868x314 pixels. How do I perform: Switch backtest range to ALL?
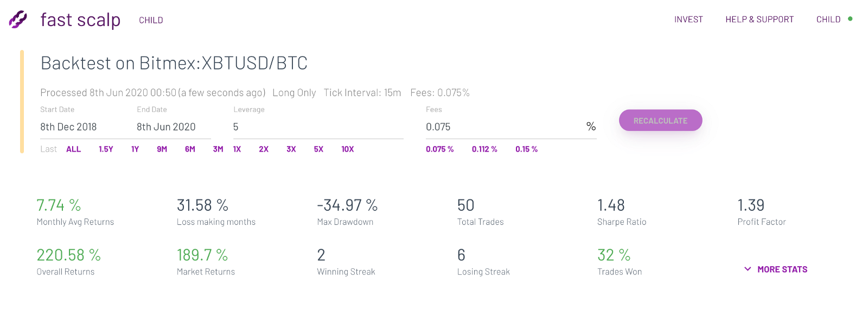click(74, 149)
